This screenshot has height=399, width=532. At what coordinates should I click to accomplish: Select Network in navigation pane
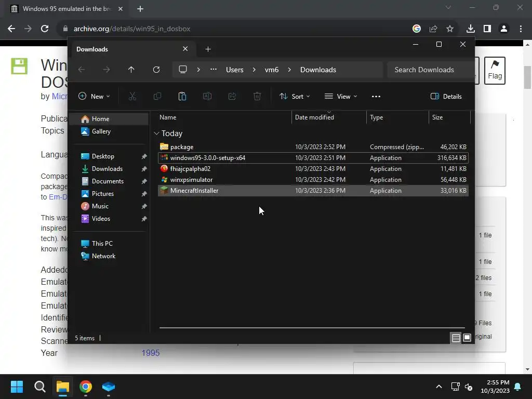click(x=109, y=256)
